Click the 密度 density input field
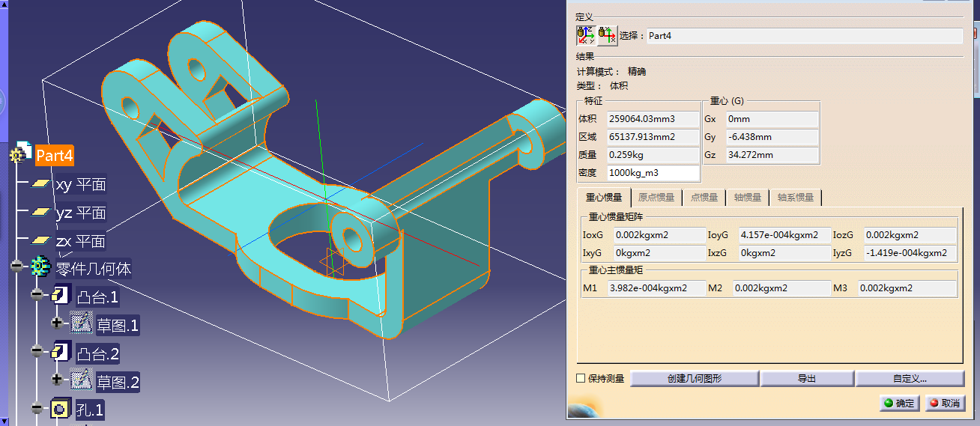The width and height of the screenshot is (980, 426). tap(653, 174)
